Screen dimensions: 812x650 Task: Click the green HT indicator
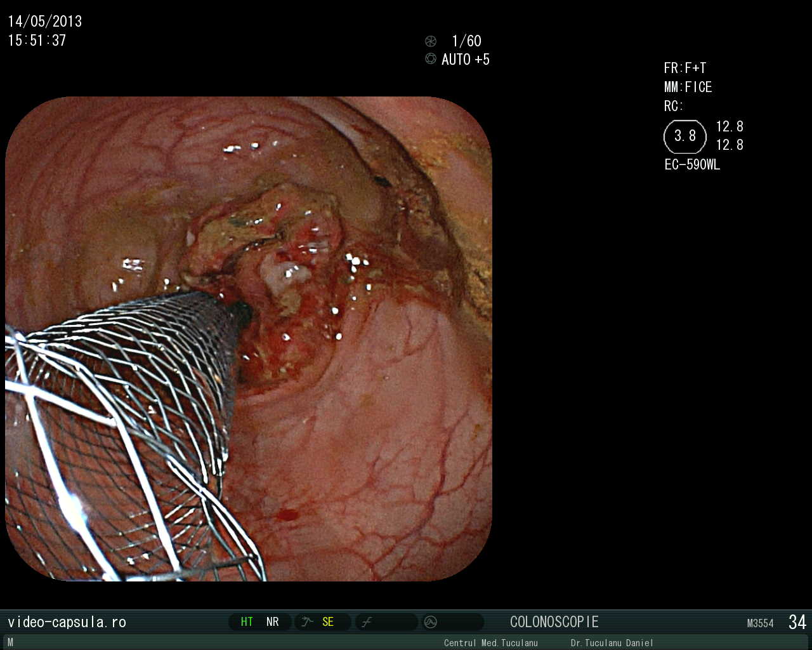point(247,622)
